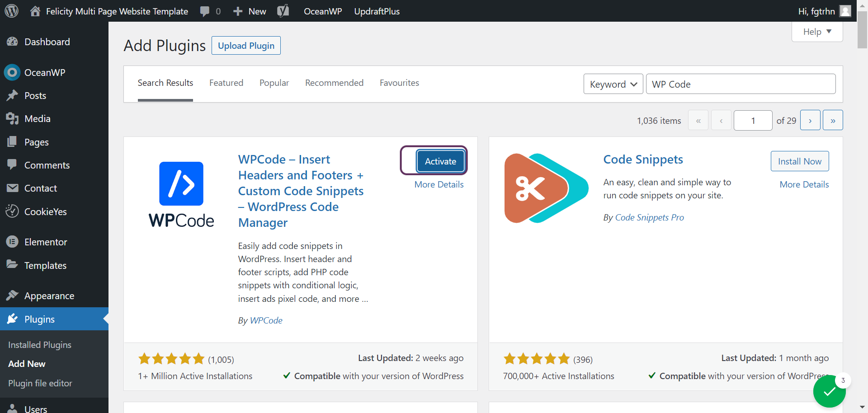Switch to the Favourites tab

point(399,83)
